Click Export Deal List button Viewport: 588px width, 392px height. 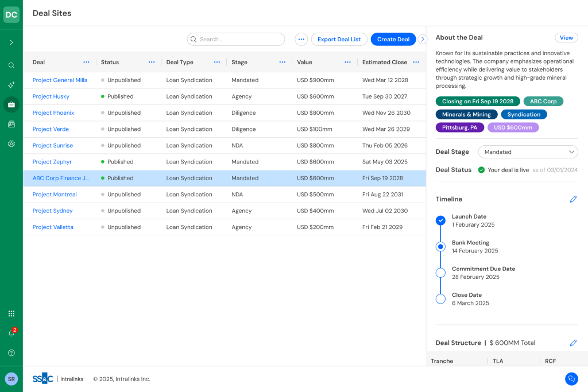339,40
